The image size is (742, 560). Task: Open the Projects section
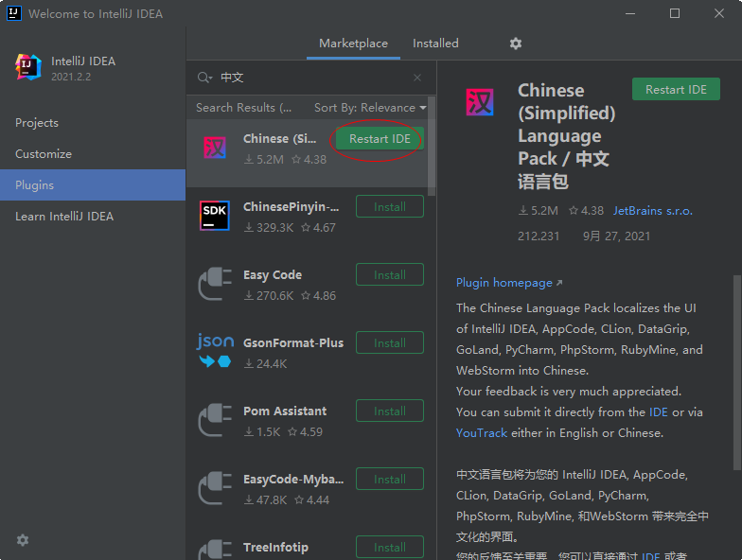tap(37, 123)
